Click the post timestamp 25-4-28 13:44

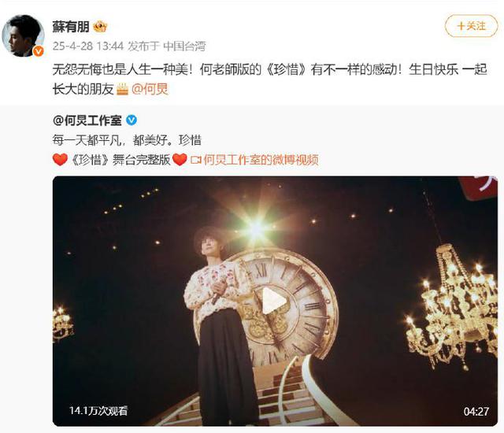point(88,46)
